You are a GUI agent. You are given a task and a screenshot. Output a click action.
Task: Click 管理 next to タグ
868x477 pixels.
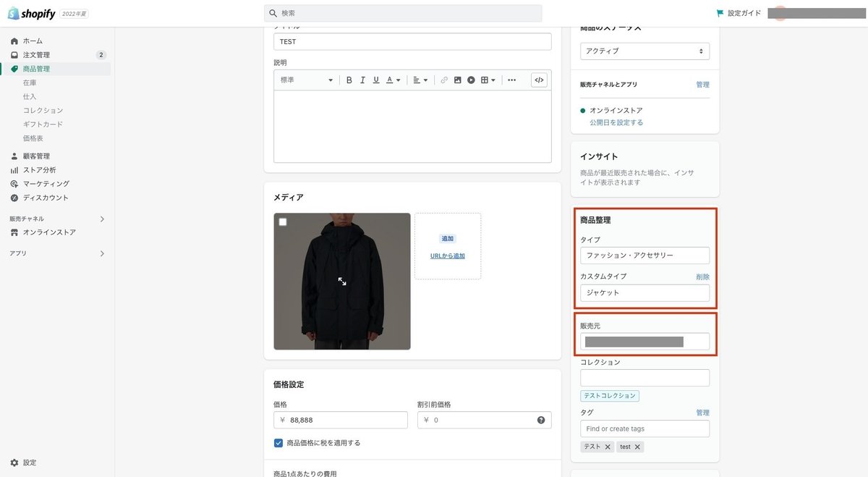(x=702, y=413)
